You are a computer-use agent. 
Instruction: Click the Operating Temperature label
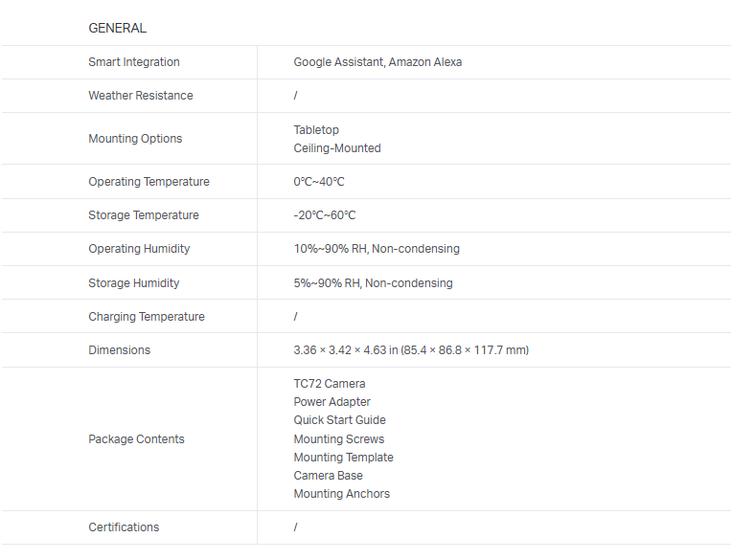point(149,182)
